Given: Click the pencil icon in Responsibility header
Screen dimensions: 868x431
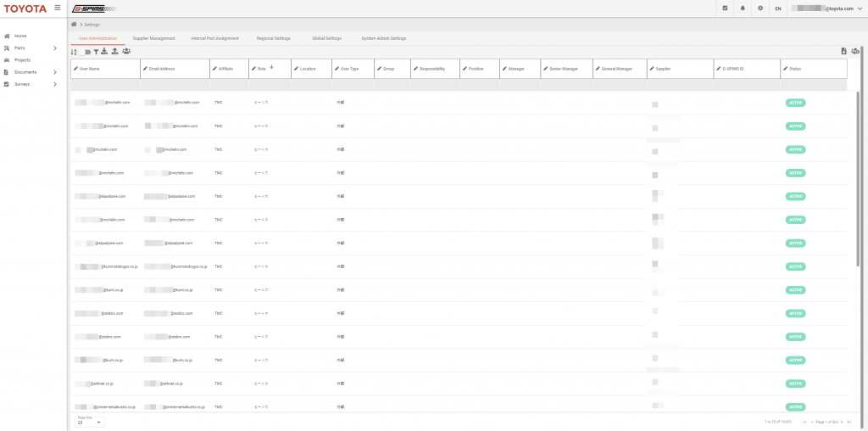Looking at the screenshot, I should (415, 69).
